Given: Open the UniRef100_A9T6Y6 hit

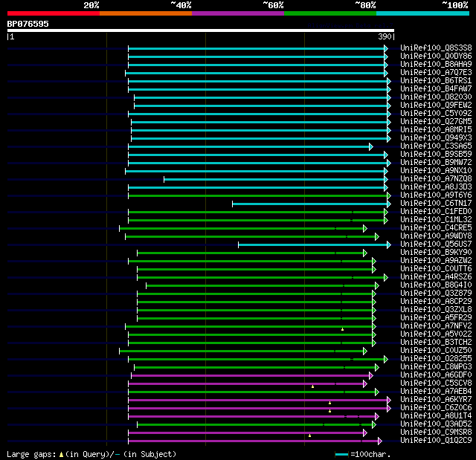Looking at the screenshot, I should click(x=436, y=195).
